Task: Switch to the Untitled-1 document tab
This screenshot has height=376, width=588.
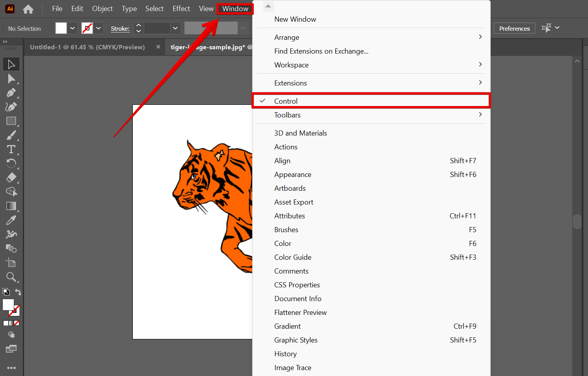Action: pos(87,47)
